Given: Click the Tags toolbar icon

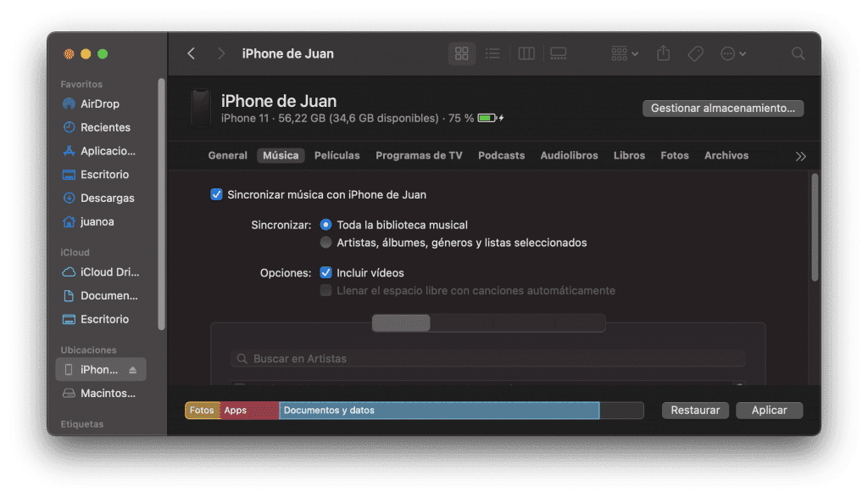Looking at the screenshot, I should tap(695, 53).
